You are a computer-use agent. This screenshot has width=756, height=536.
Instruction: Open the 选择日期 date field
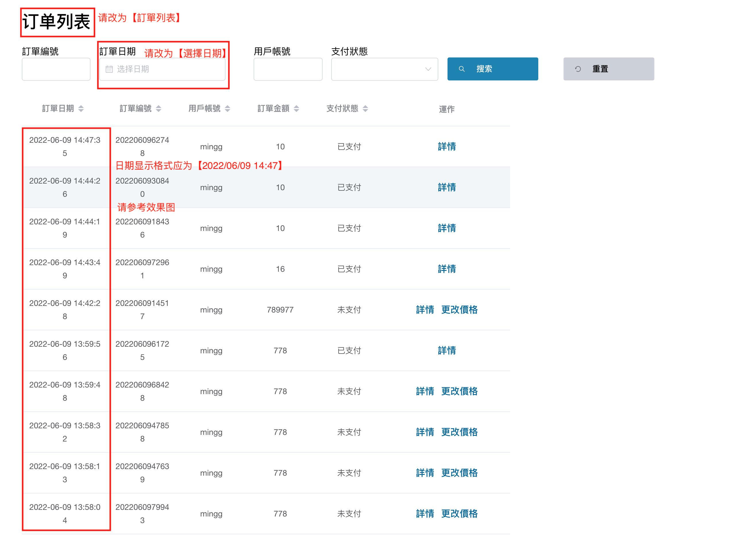click(162, 69)
